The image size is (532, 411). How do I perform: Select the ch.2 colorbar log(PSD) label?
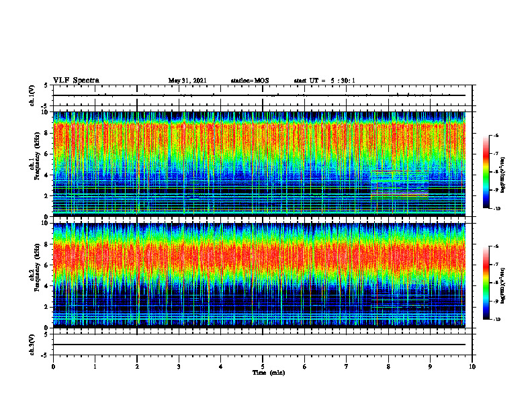pos(503,285)
